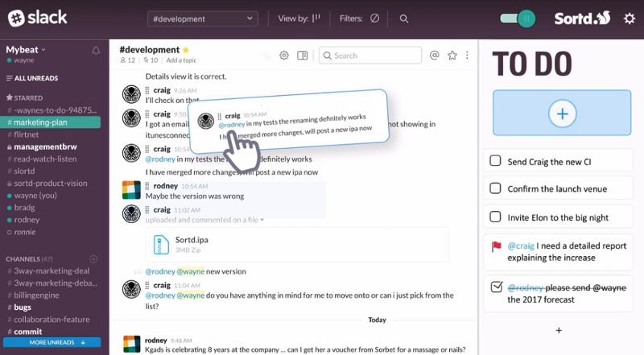Click the More Unreads button
Image resolution: width=644 pixels, height=355 pixels.
52,342
